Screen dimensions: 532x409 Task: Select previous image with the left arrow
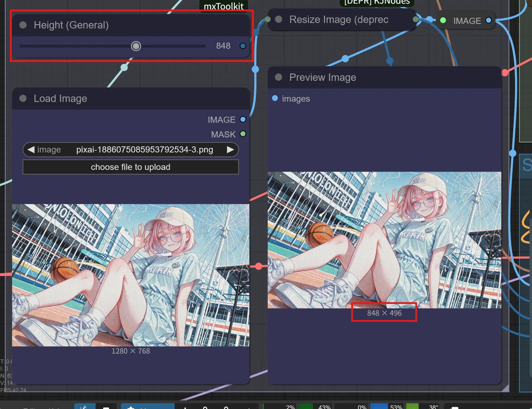click(31, 150)
